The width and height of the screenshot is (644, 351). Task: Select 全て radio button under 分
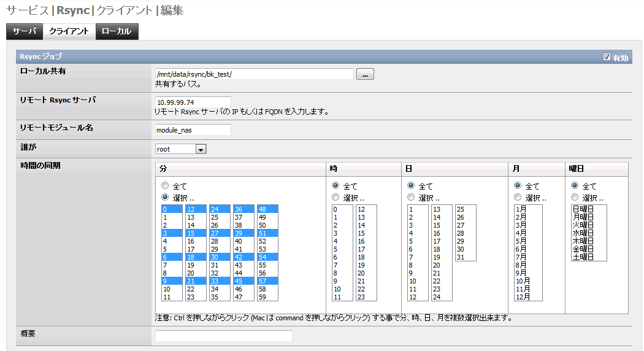164,186
